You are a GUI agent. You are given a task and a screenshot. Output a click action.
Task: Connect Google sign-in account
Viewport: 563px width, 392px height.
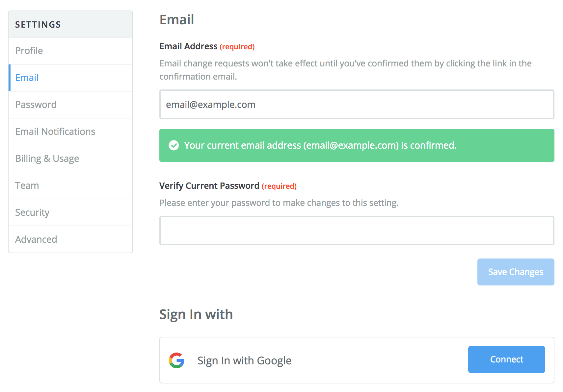point(506,359)
